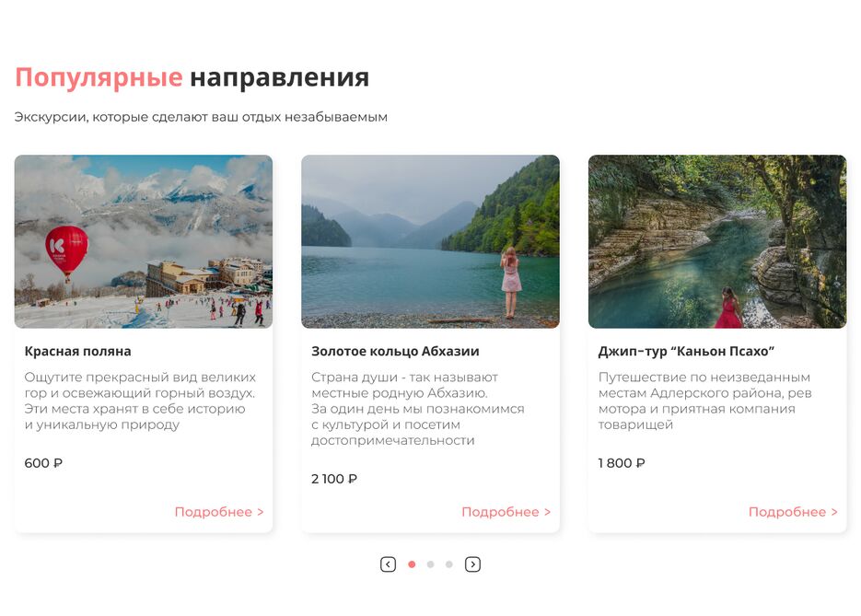
Task: Select the second carousel dot
Action: coord(431,564)
